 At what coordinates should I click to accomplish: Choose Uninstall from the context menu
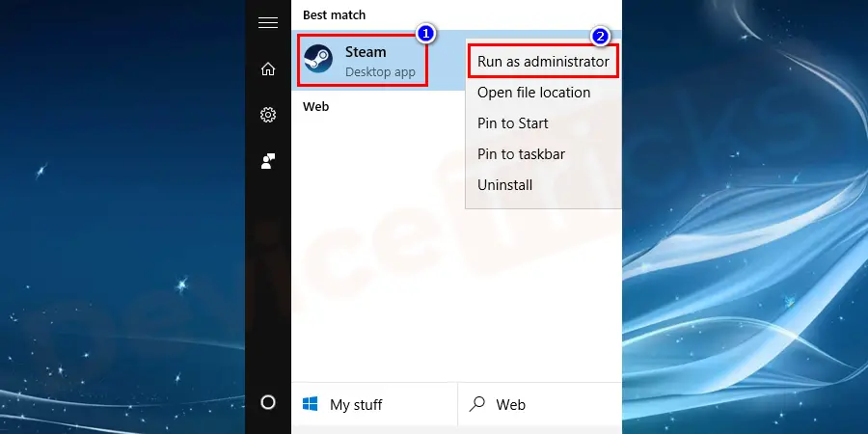click(504, 185)
